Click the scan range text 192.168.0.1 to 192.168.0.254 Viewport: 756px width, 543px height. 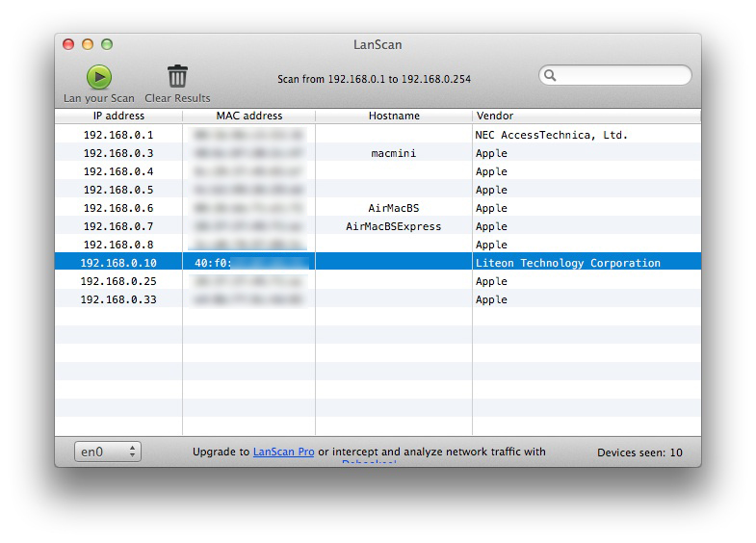(374, 79)
